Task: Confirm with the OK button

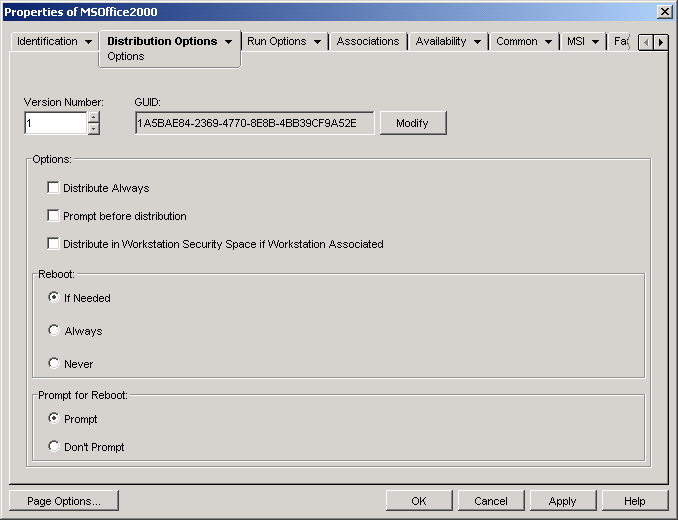Action: (x=419, y=501)
